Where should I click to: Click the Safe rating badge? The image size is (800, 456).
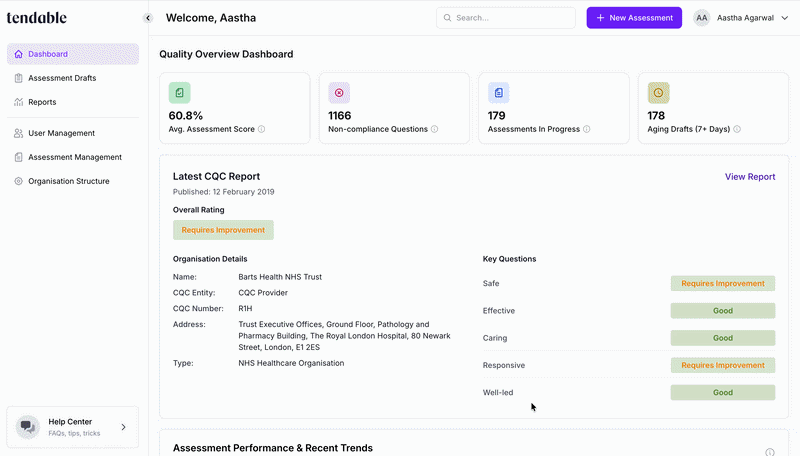(723, 283)
